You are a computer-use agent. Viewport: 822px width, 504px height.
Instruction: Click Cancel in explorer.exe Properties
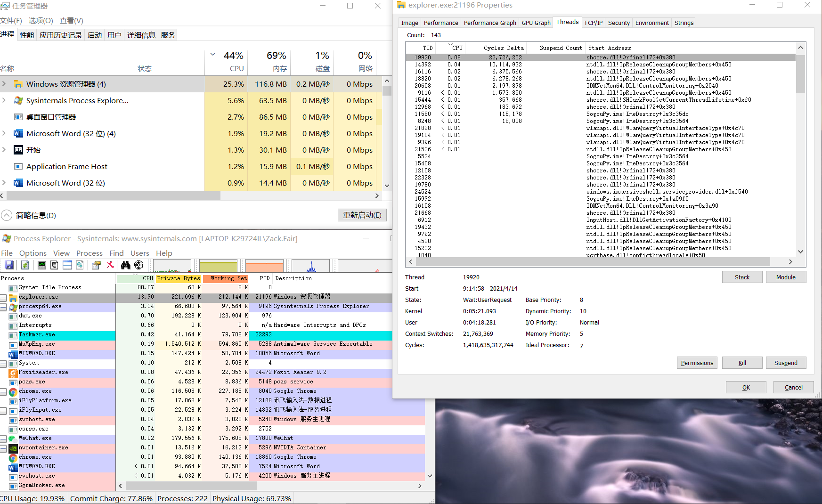[794, 387]
